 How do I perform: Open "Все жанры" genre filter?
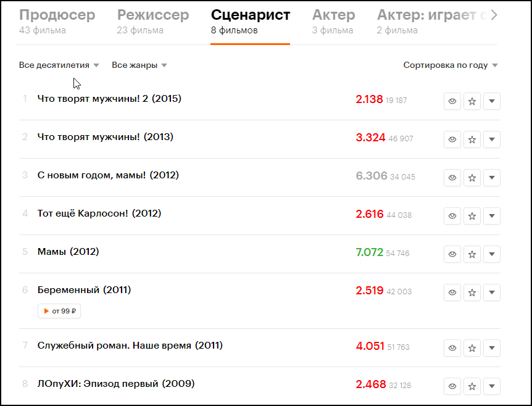(x=139, y=65)
